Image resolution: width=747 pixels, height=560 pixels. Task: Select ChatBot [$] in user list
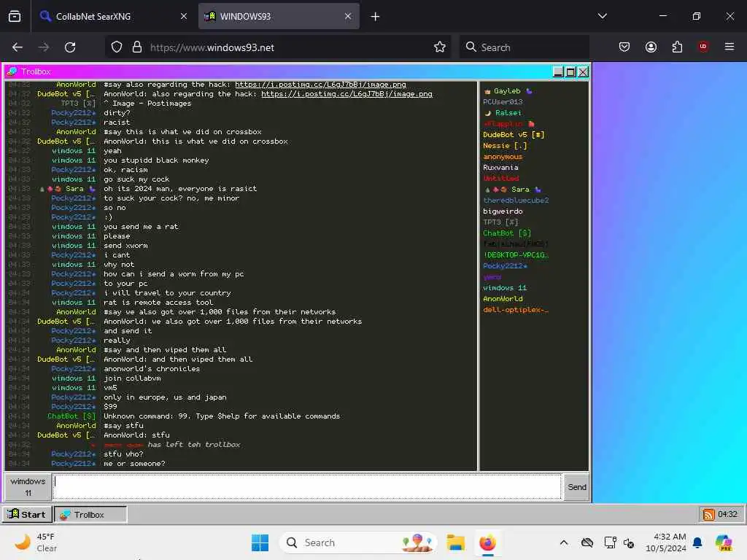pos(506,233)
